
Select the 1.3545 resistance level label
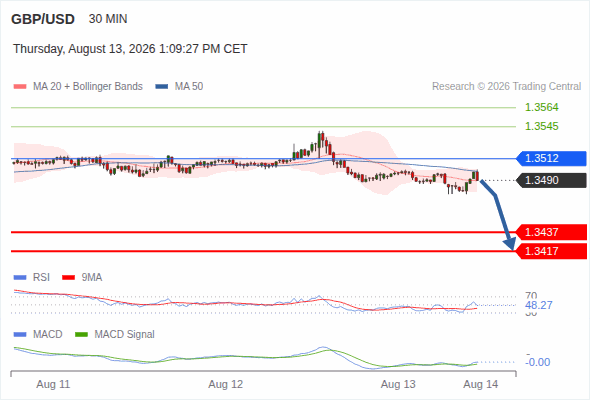(541, 126)
